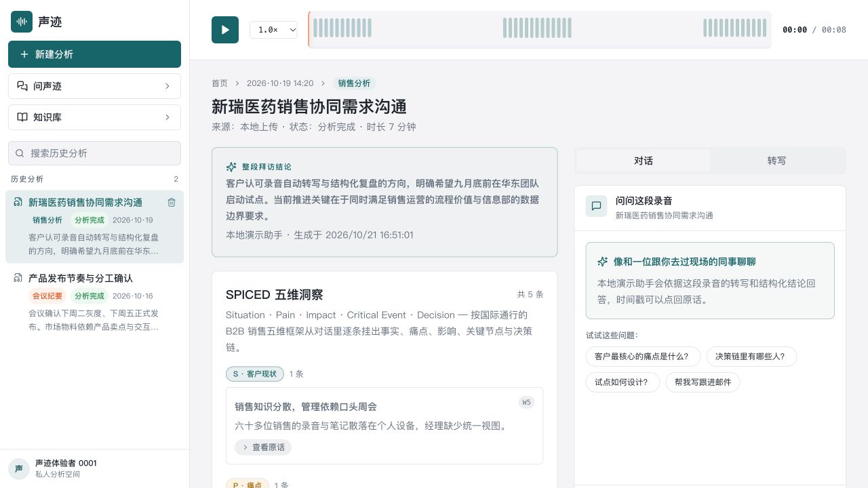Click the P · 痛点 category tag
This screenshot has height=488, width=868.
point(248,485)
